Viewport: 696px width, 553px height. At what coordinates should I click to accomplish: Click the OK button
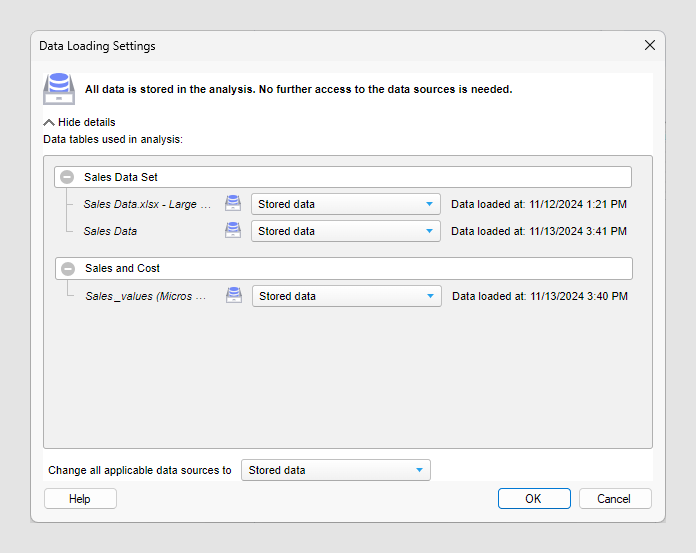tap(534, 499)
